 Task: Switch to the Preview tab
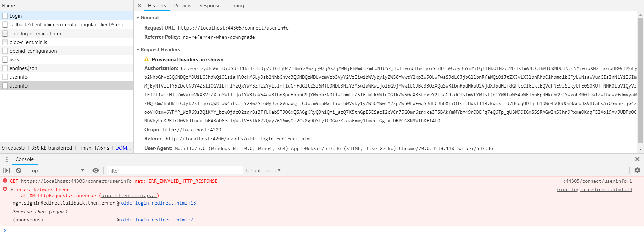tap(182, 6)
